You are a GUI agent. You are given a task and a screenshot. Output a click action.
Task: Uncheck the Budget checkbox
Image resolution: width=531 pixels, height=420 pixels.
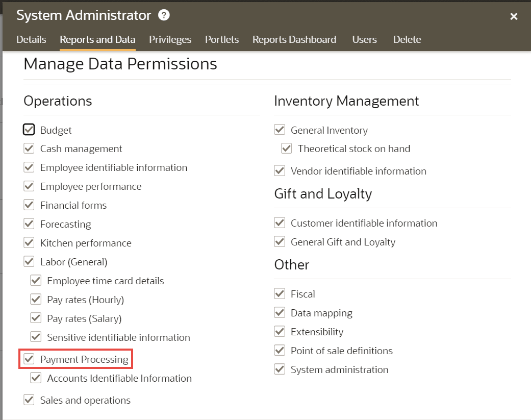point(29,130)
